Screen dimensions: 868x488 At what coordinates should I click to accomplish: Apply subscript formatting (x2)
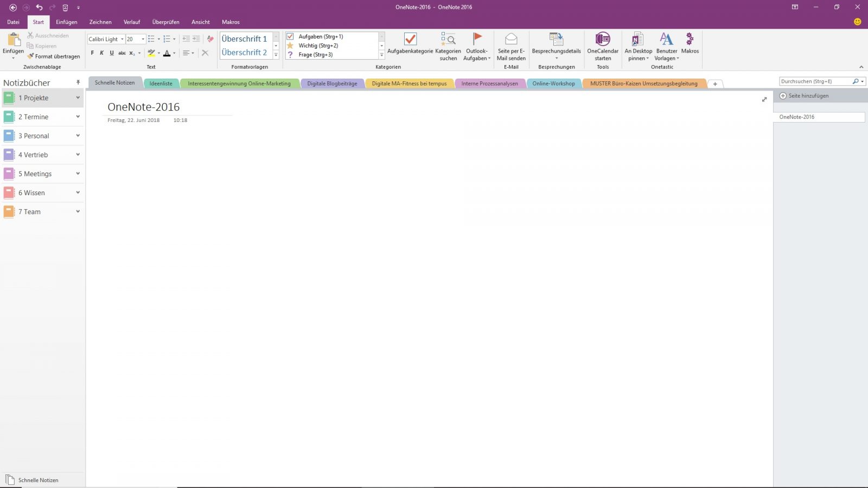pos(132,53)
